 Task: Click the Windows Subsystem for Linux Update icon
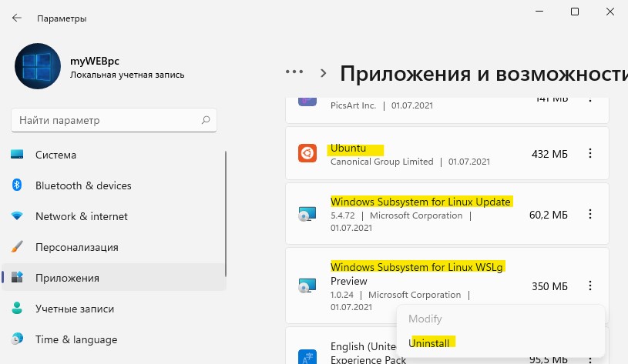(x=307, y=214)
